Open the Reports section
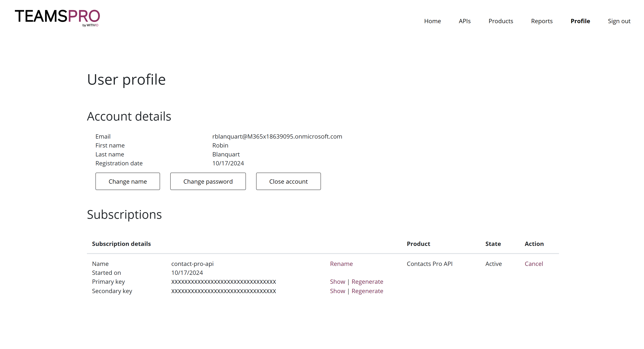The image size is (644, 349). pyautogui.click(x=541, y=21)
